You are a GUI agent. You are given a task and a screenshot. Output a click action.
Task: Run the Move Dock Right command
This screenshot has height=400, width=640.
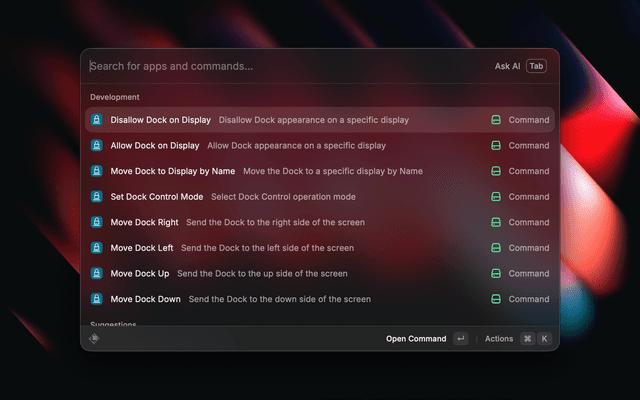144,222
